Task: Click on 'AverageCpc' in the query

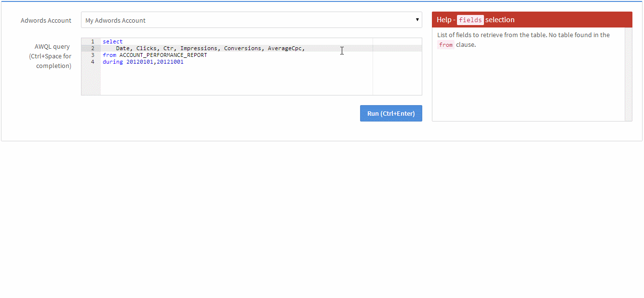Action: coord(284,49)
